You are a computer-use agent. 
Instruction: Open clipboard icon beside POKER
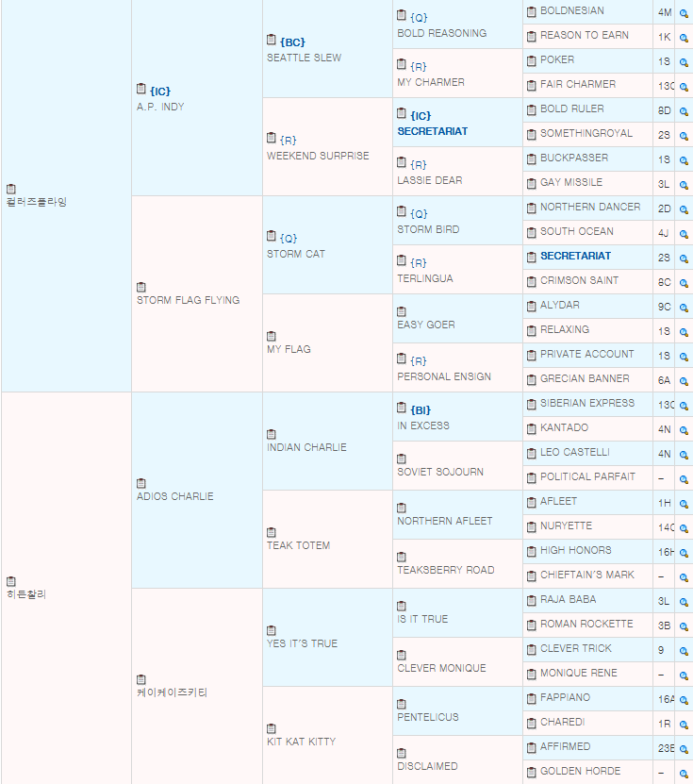click(x=532, y=60)
